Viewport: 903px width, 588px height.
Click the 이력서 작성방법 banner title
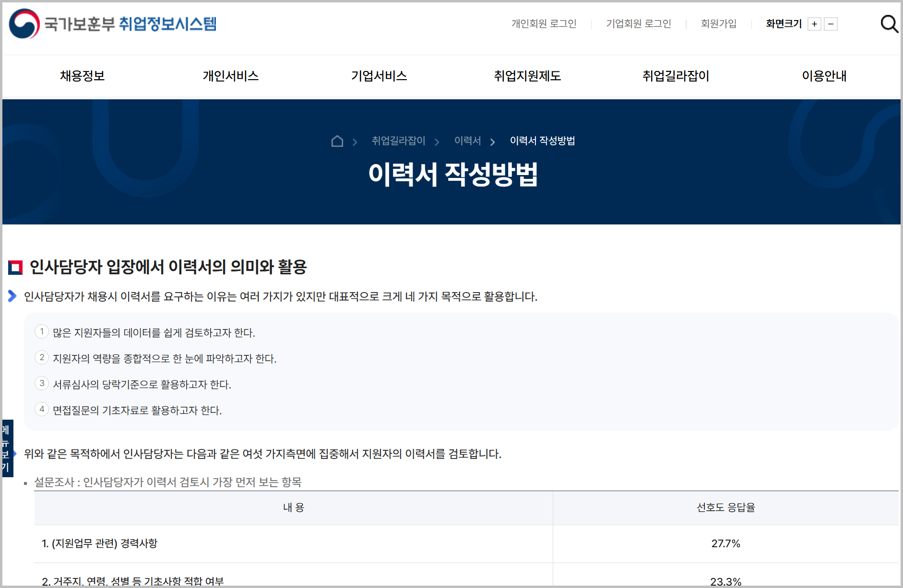pos(453,174)
